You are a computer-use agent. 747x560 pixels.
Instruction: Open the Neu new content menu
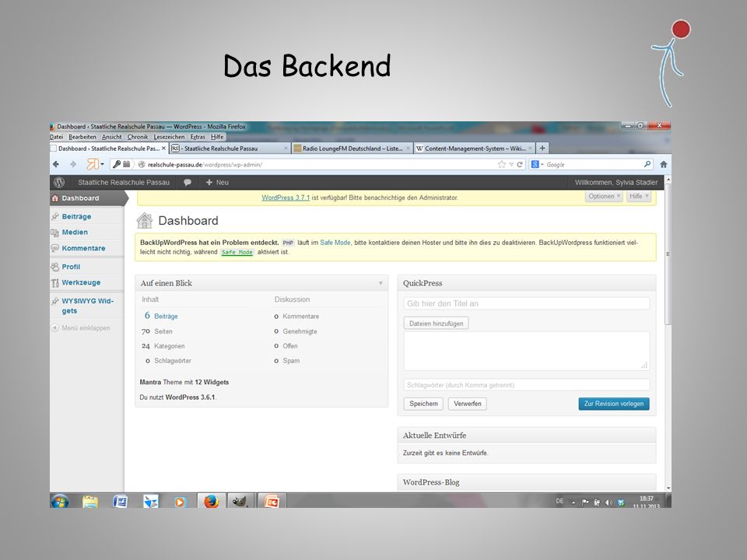217,182
